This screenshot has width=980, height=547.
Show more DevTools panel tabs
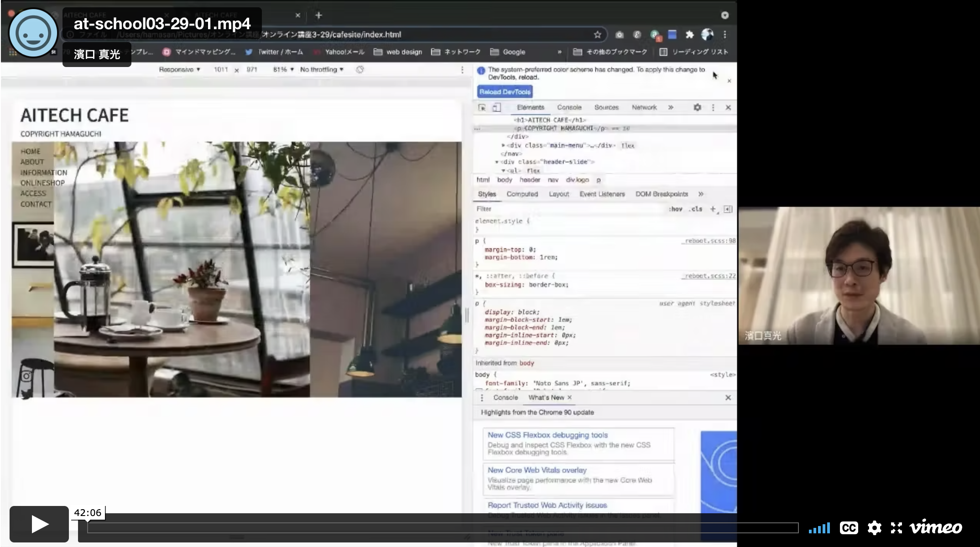pos(671,108)
